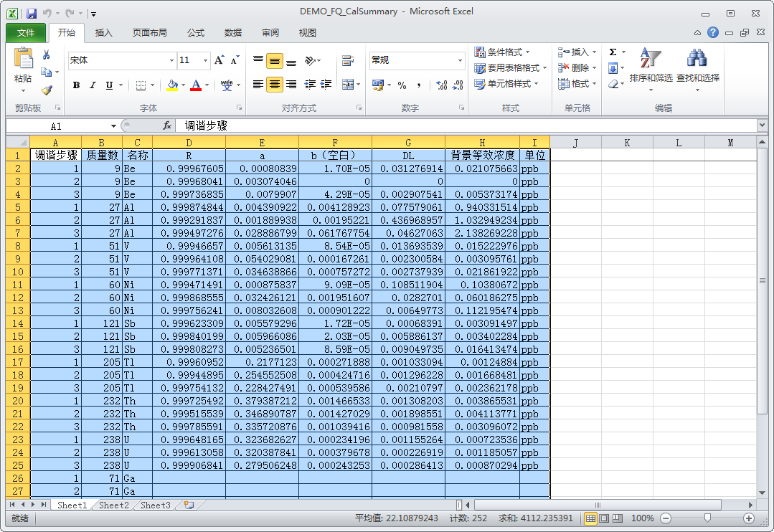
Task: Undo the last action
Action: coord(47,14)
